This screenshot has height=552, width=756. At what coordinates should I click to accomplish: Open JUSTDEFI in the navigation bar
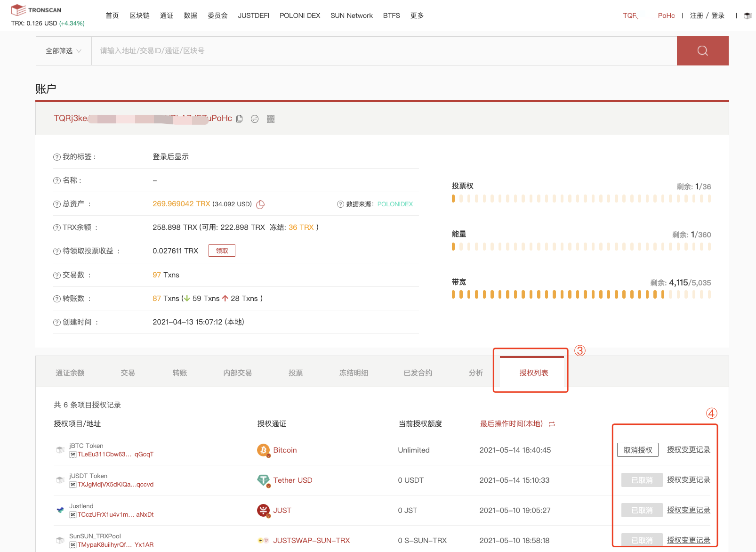[x=253, y=16]
